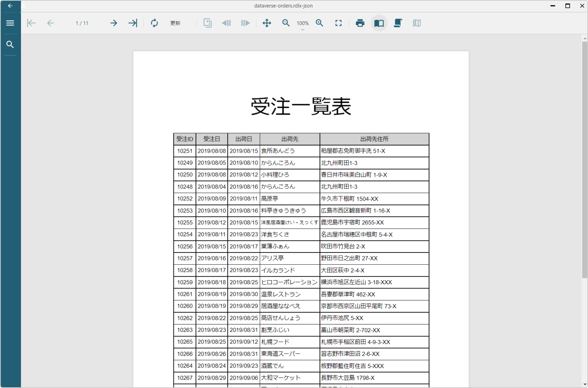This screenshot has width=588, height=388.
Task: Toggle the pan move mode
Action: [x=267, y=23]
